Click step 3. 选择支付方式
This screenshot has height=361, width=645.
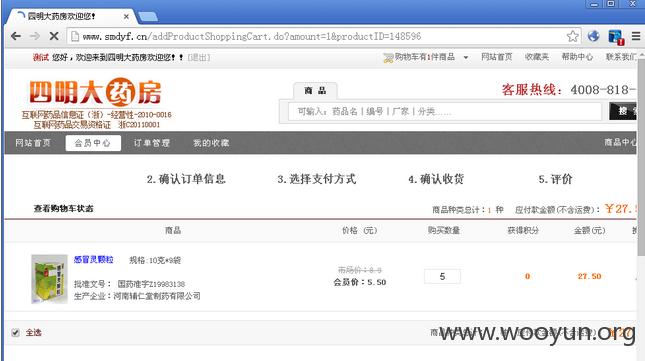point(316,179)
